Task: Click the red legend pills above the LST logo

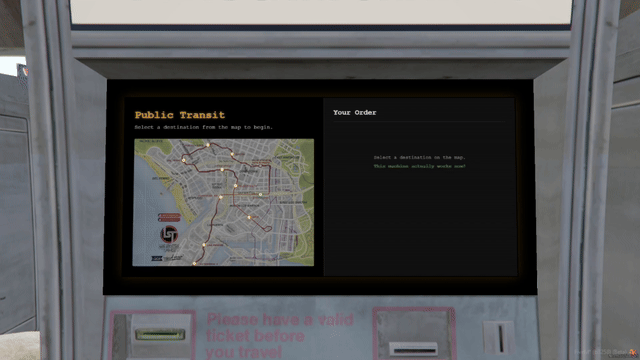Action: point(169,217)
